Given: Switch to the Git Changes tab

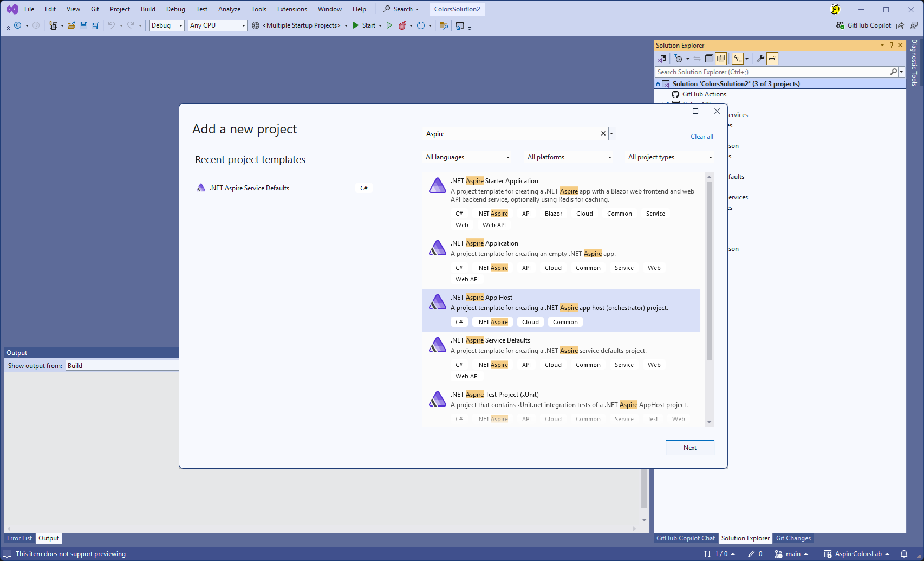Looking at the screenshot, I should pyautogui.click(x=793, y=538).
